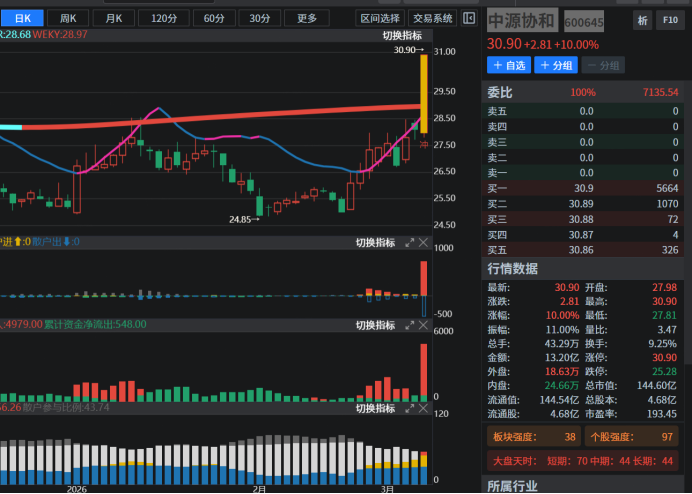Open the 更多 timeframe dropdown
Image resolution: width=692 pixels, height=494 pixels.
307,18
